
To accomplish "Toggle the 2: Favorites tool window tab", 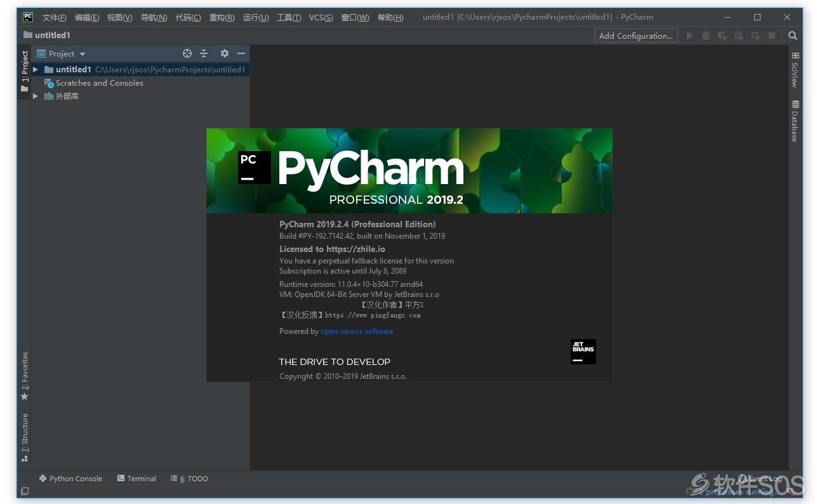I will pos(25,376).
